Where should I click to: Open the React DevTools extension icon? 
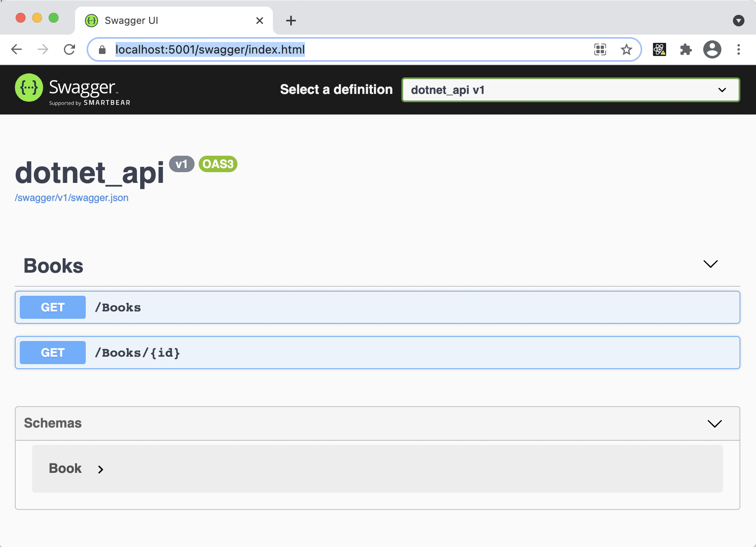[660, 49]
